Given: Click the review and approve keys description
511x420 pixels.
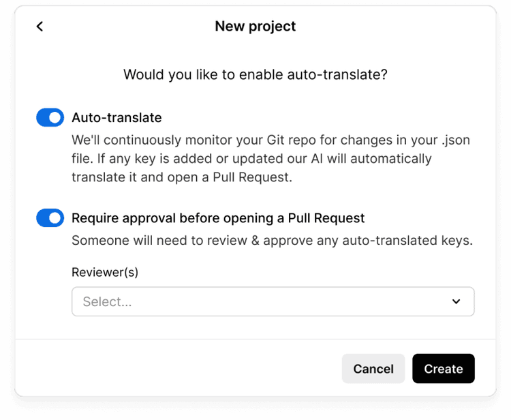Looking at the screenshot, I should (272, 240).
